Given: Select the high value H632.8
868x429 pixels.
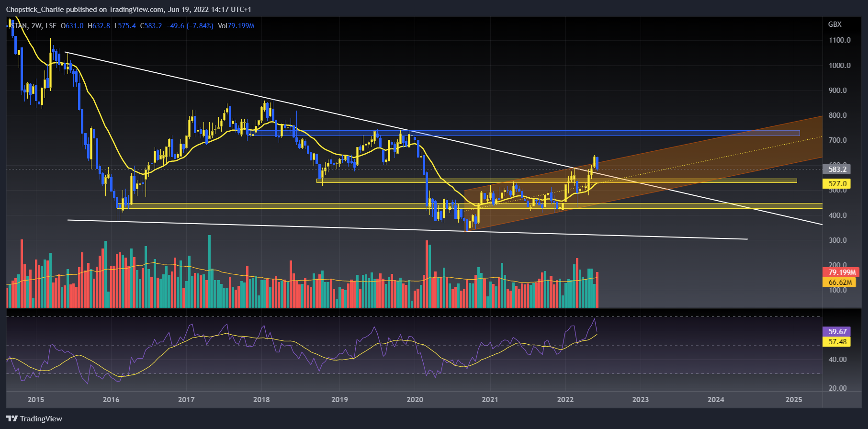Looking at the screenshot, I should click(99, 25).
